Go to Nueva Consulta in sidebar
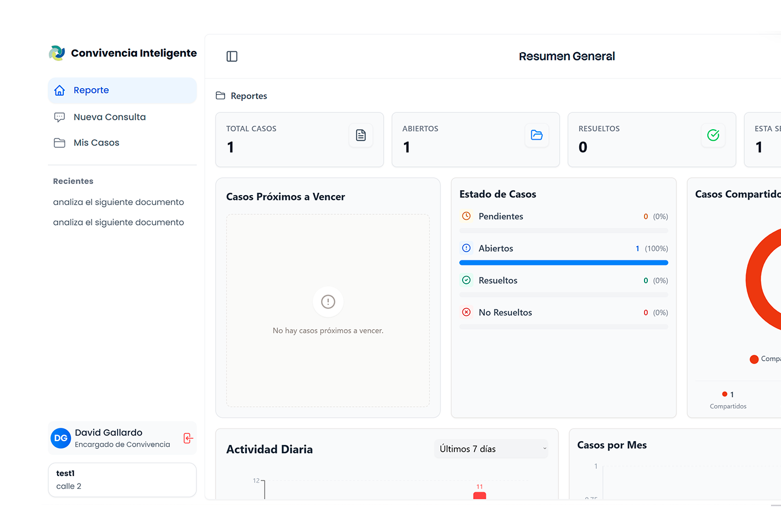Screen dimensions: 781x532 (x=109, y=117)
